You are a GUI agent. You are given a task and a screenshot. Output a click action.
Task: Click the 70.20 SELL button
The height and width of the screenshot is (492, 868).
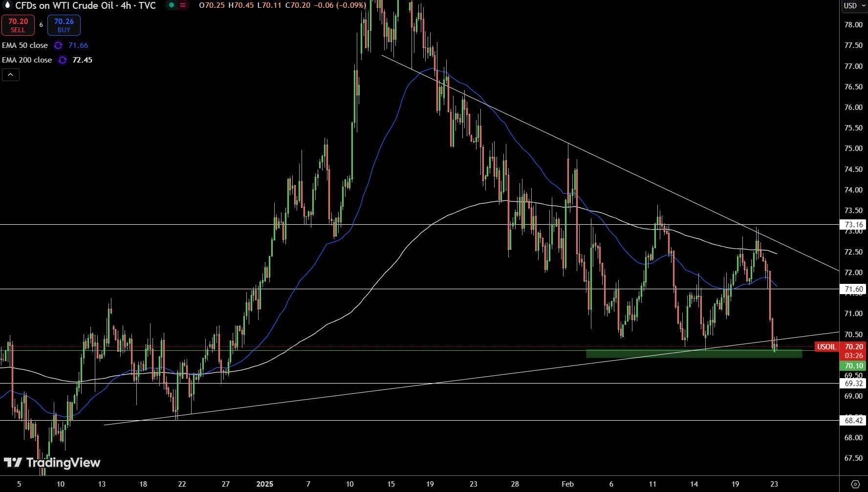tap(18, 25)
